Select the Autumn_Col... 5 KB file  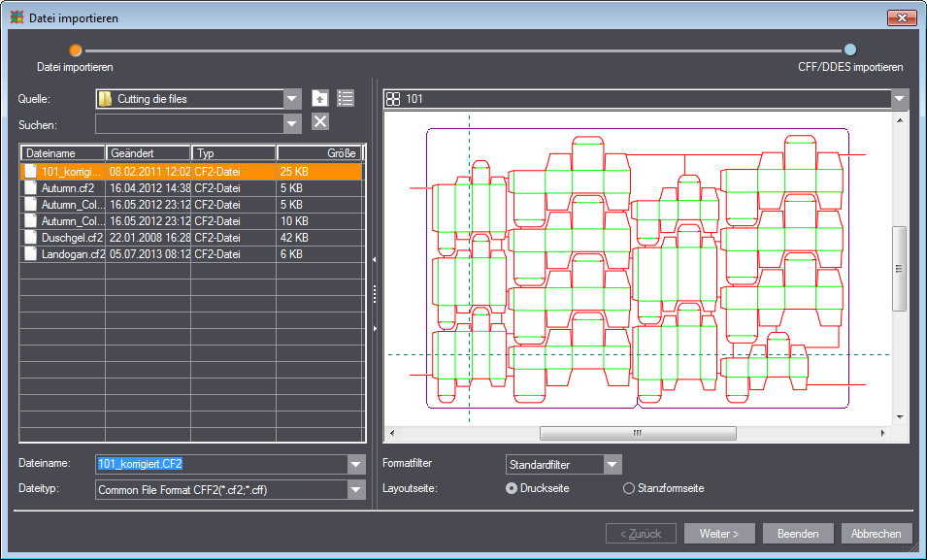coord(191,205)
